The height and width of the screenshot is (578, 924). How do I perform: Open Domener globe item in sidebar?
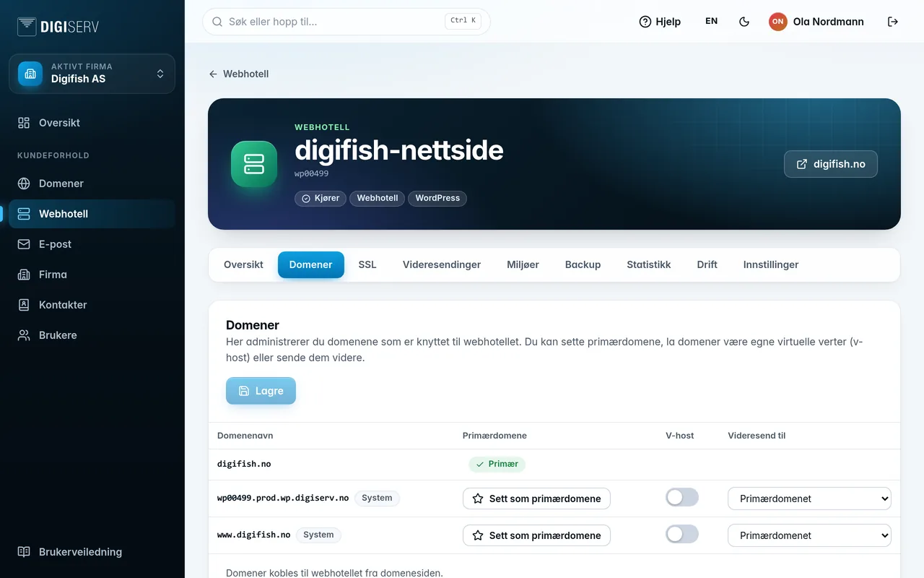pyautogui.click(x=92, y=184)
